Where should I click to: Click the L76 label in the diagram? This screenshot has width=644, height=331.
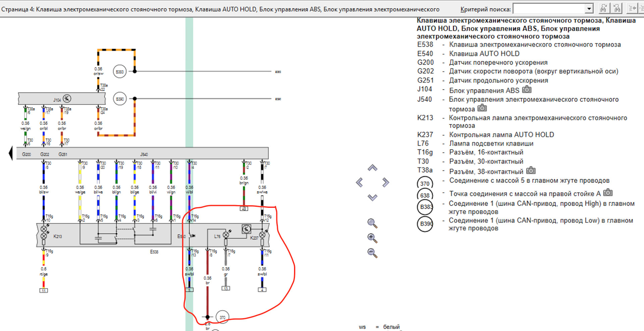click(x=217, y=237)
